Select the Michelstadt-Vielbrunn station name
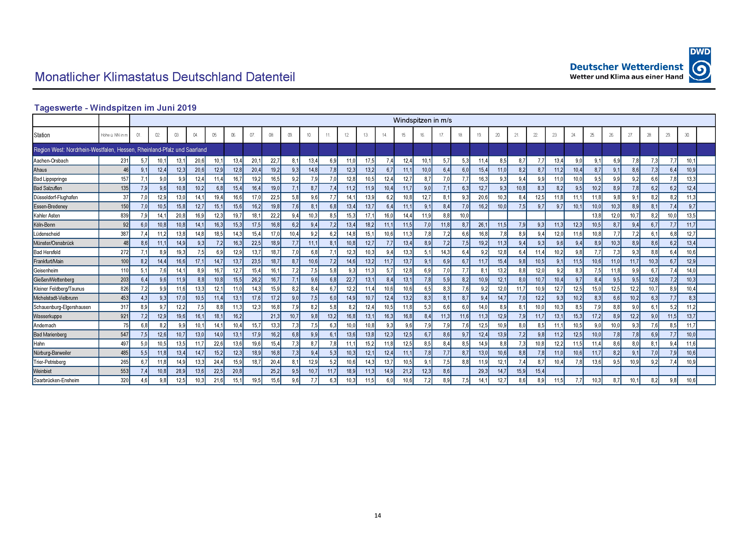The width and height of the screenshot is (756, 535). pos(56,298)
